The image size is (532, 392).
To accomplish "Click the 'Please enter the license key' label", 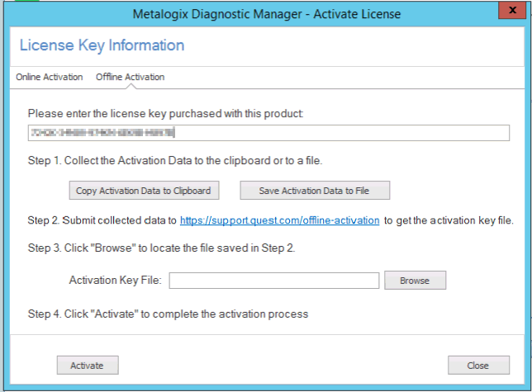I will click(165, 113).
